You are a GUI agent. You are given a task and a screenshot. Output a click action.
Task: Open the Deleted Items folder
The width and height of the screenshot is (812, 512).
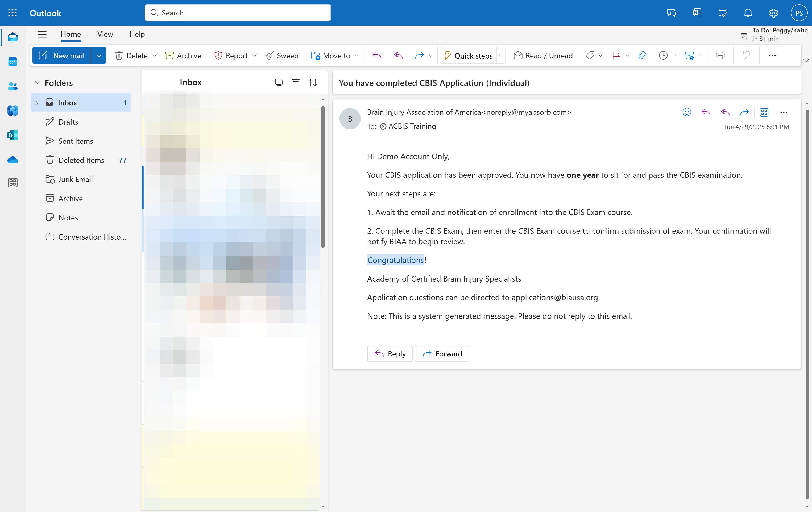click(x=81, y=160)
